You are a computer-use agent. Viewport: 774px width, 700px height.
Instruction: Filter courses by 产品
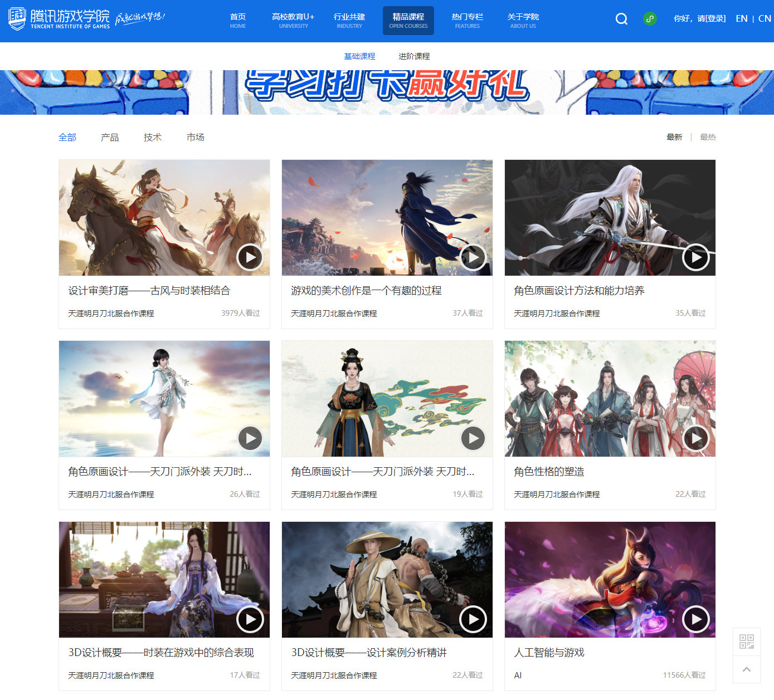click(110, 137)
